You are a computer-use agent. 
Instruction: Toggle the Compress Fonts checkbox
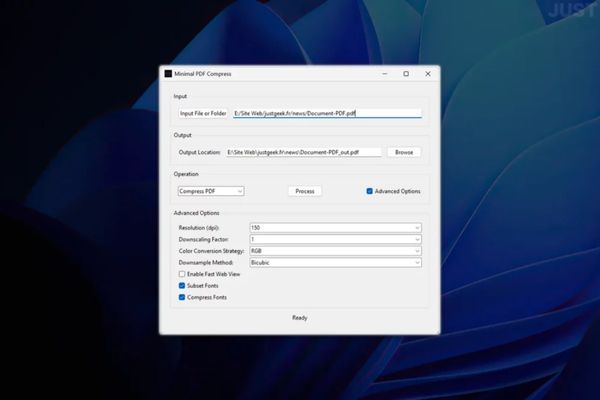click(182, 297)
